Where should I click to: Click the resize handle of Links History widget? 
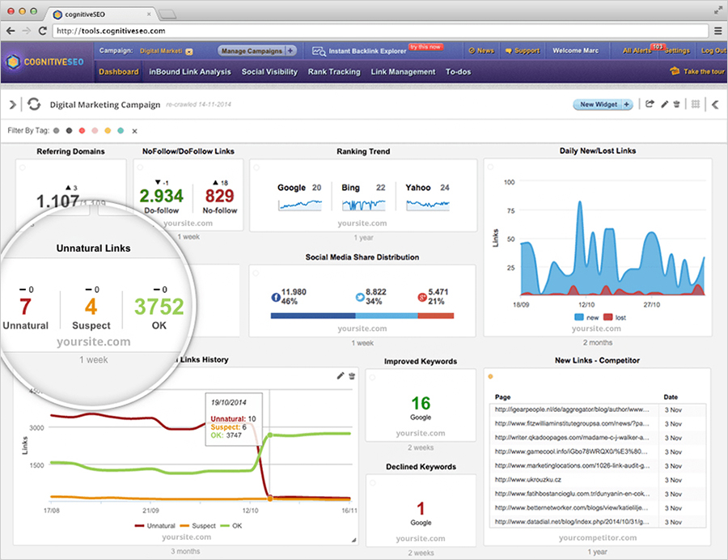click(353, 540)
